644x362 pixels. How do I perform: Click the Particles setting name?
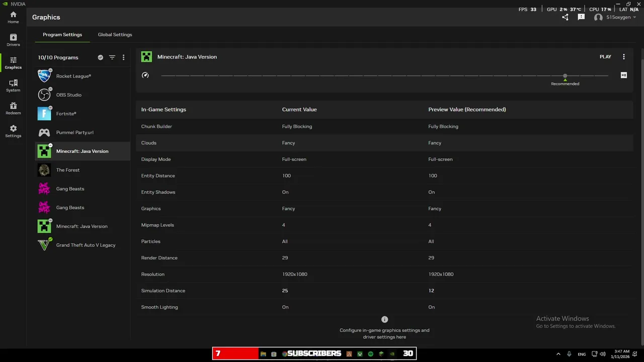151,241
